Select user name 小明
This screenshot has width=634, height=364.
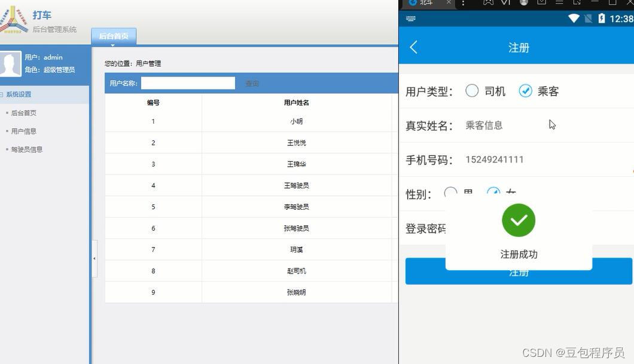297,121
